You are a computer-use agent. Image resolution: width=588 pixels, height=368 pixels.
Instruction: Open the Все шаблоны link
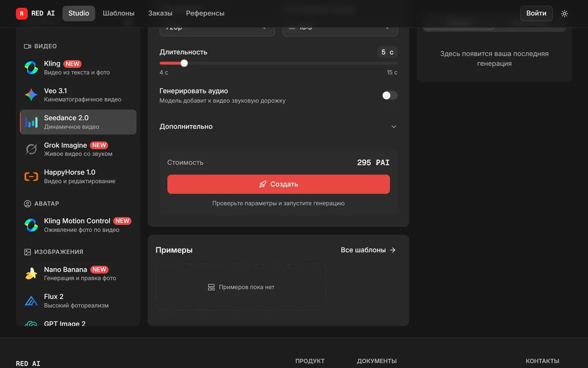click(368, 250)
